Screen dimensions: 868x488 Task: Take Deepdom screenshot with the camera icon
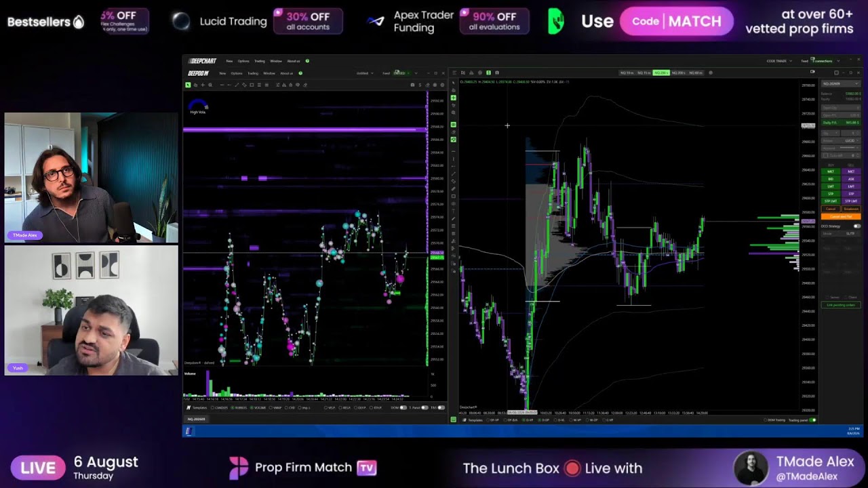[x=412, y=85]
